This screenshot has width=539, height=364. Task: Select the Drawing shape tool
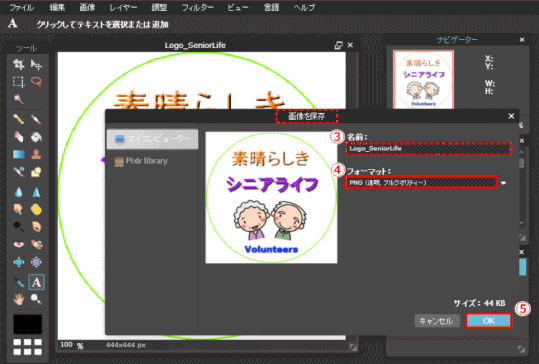(x=36, y=172)
